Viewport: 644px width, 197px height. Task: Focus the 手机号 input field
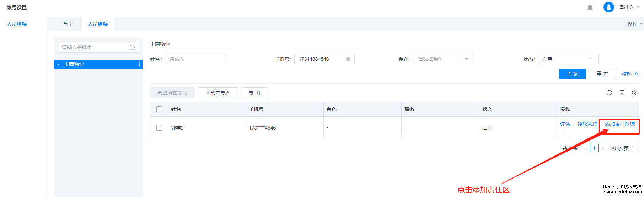(x=324, y=59)
